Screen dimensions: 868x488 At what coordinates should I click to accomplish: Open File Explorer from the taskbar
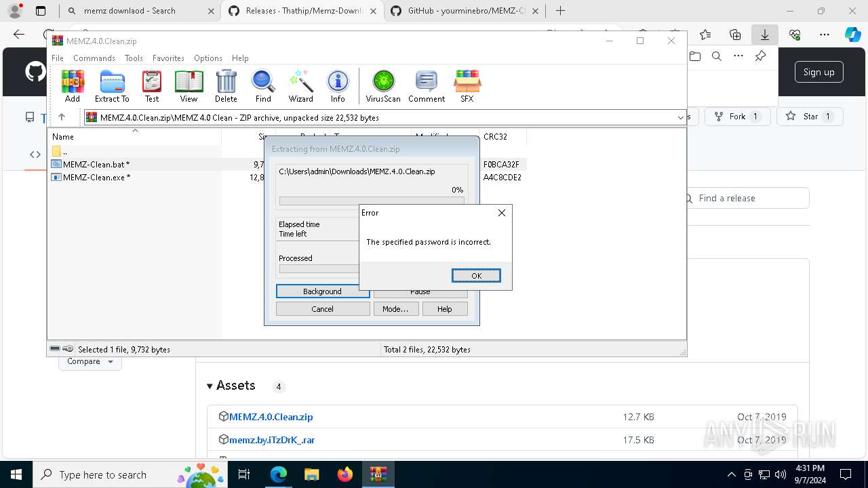pos(312,474)
